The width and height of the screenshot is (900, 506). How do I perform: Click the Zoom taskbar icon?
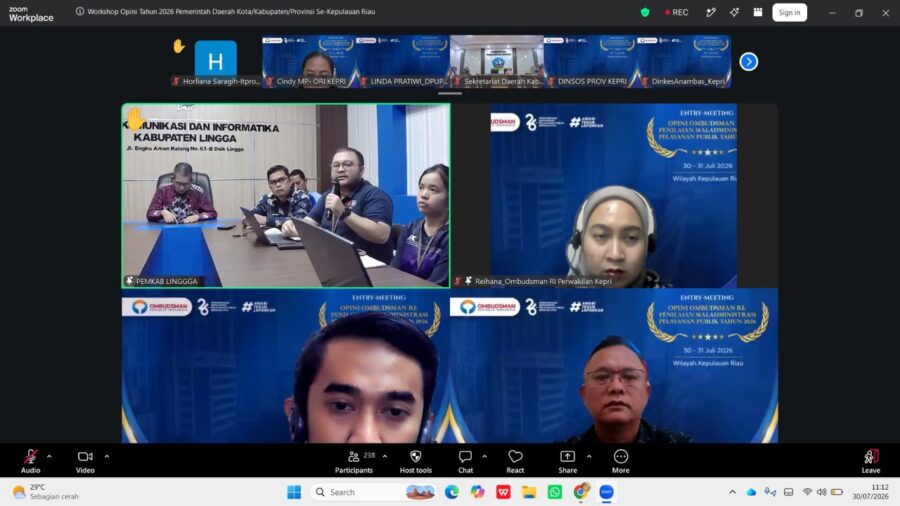point(607,492)
